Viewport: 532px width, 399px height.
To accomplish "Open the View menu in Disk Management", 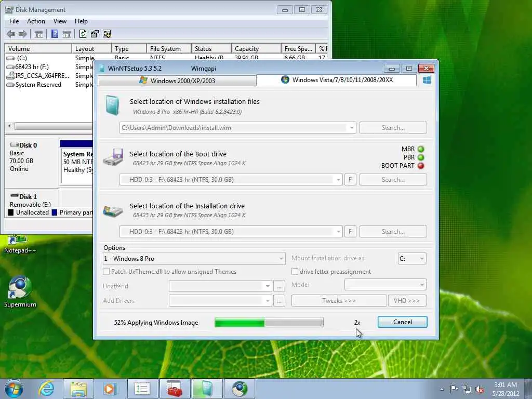I will pos(60,21).
